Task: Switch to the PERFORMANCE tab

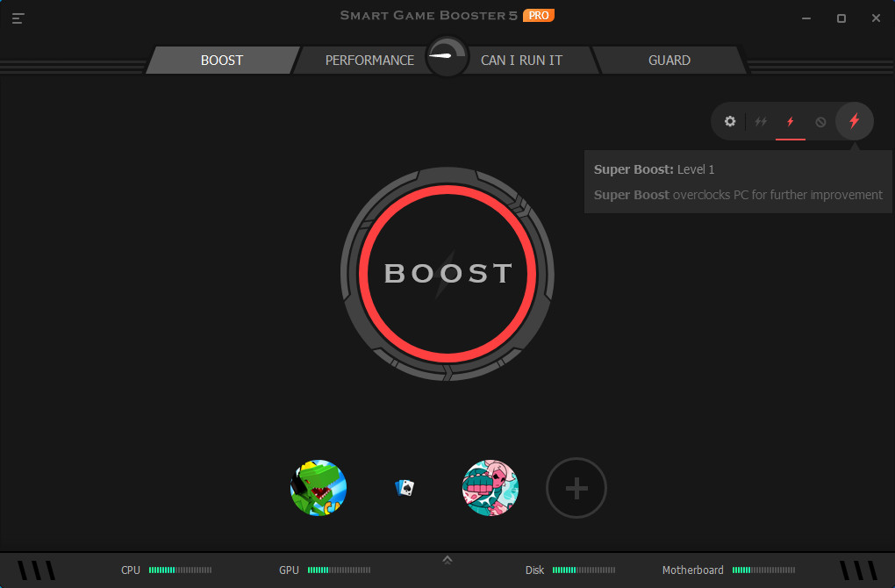Action: (x=369, y=60)
